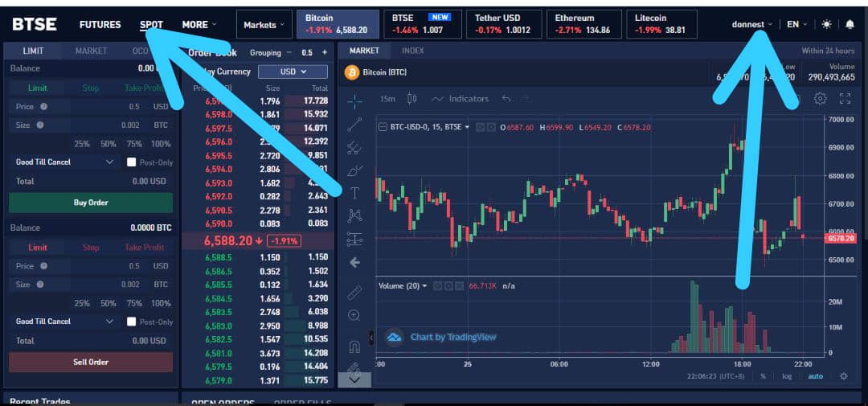This screenshot has height=406, width=868.
Task: Toggle auto scale on chart
Action: coord(815,376)
